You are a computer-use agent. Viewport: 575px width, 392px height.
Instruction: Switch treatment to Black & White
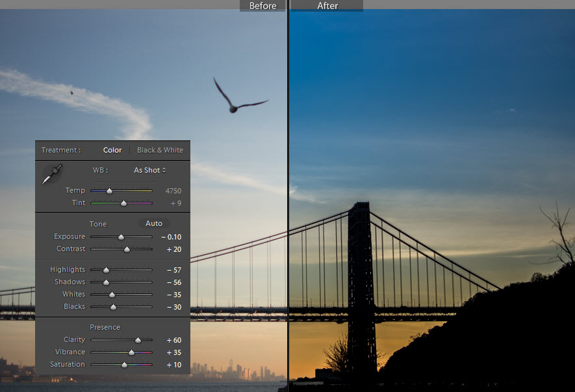point(160,150)
